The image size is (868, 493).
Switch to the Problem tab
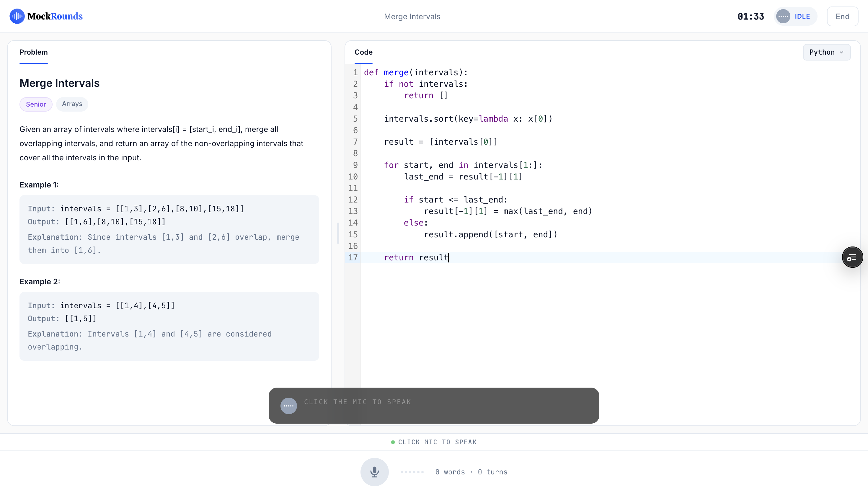coord(34,52)
